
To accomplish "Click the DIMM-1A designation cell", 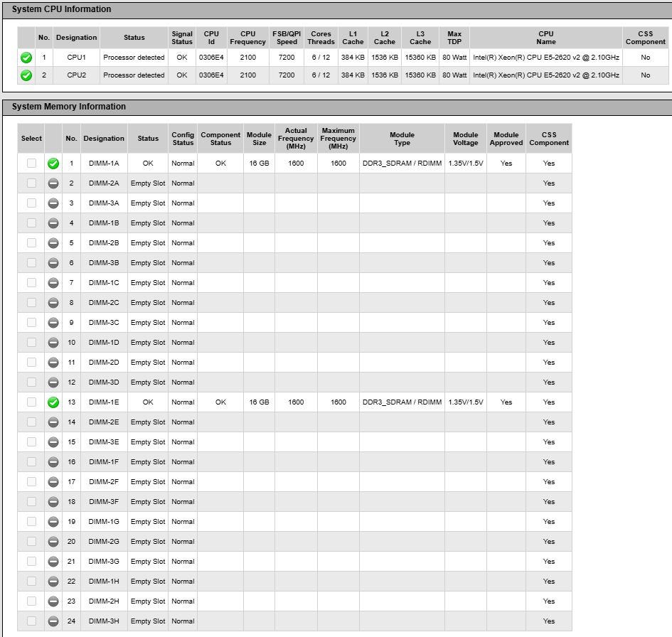I will pos(104,164).
